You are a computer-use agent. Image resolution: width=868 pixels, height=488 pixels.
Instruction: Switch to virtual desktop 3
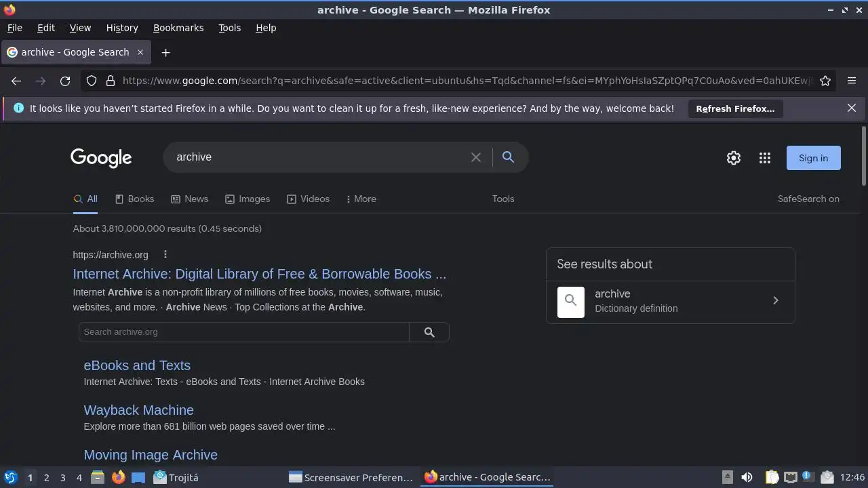62,477
